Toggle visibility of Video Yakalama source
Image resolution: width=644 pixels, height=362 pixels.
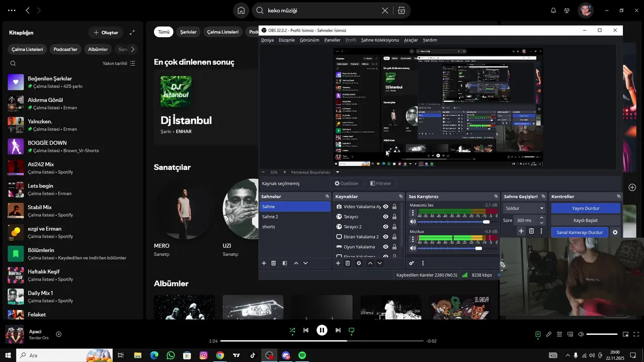pos(385,207)
